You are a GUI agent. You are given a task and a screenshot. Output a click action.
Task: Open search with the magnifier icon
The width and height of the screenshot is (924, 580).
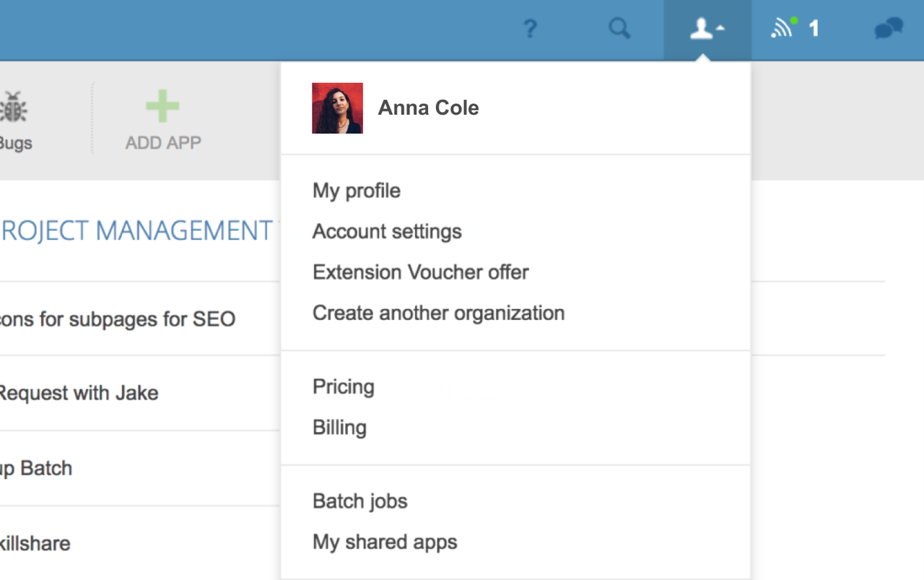(619, 29)
